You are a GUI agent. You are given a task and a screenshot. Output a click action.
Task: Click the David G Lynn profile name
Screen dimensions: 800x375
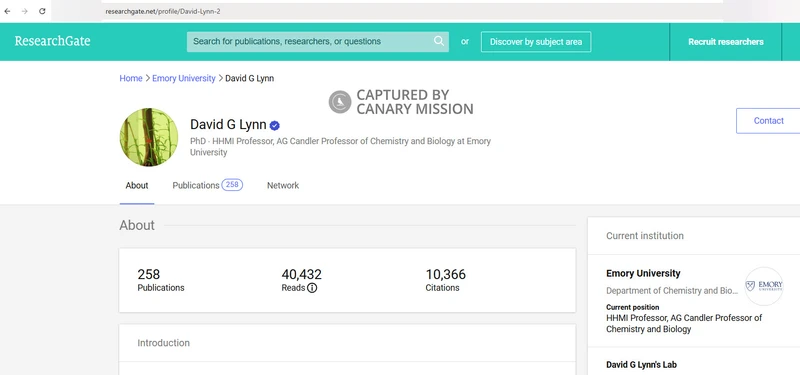pos(228,124)
